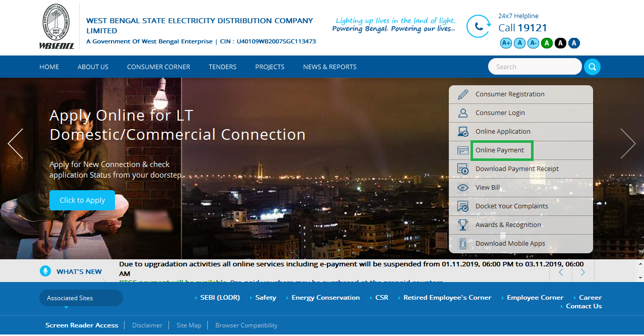644x336 pixels.
Task: Click the Online Payment card icon
Action: click(462, 150)
